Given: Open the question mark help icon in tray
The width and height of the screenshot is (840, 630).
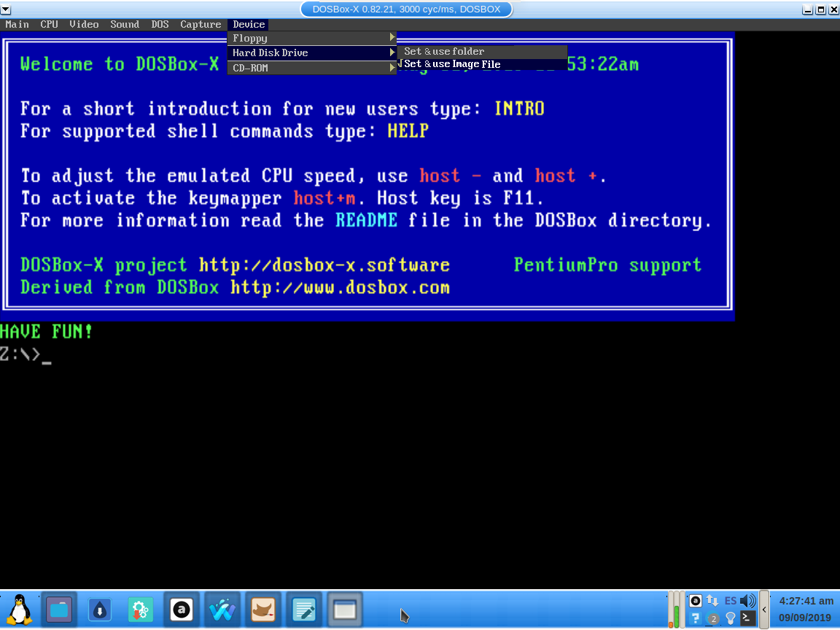Looking at the screenshot, I should (695, 619).
